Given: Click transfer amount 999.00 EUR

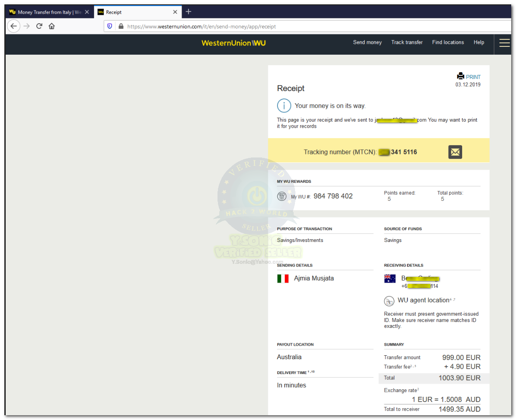Looking at the screenshot, I should point(461,357).
